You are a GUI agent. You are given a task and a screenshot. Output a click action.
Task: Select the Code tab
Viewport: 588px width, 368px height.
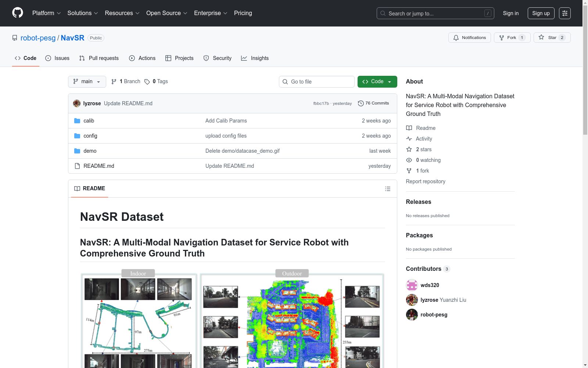click(x=26, y=58)
